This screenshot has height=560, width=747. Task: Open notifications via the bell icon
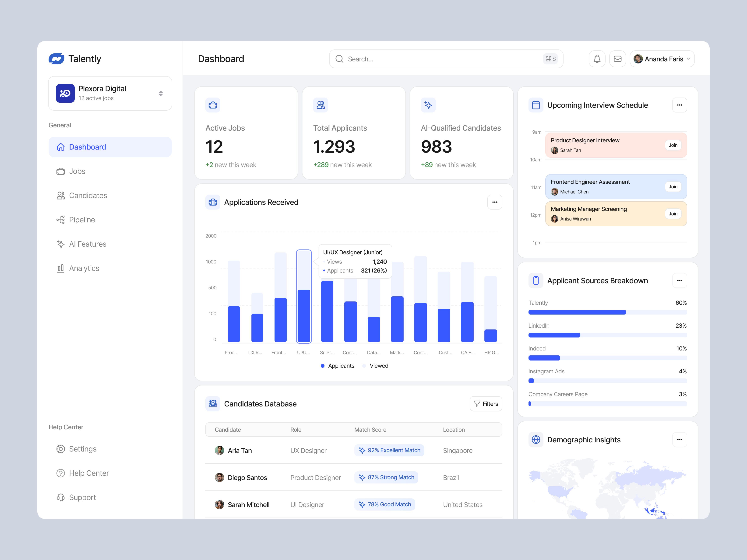597,59
